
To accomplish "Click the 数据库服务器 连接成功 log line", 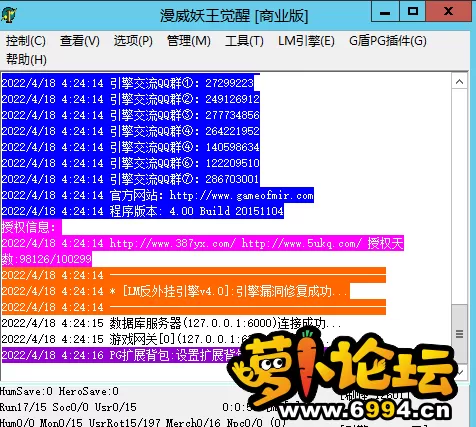I will [x=172, y=323].
